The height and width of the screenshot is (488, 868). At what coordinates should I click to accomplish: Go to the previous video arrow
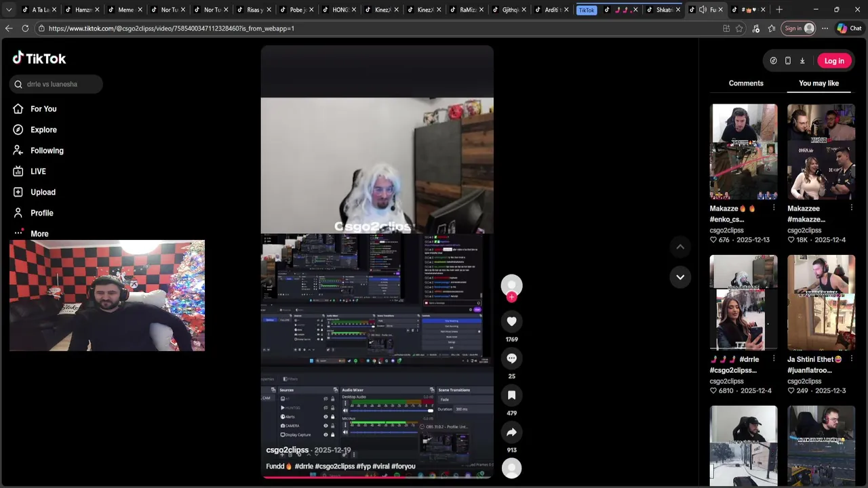coord(680,247)
